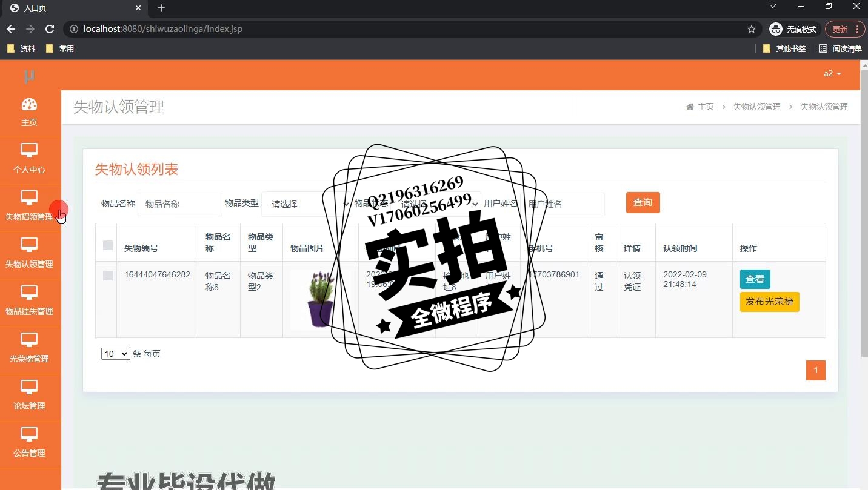Follow the 主页 breadcrumb link
The image size is (868, 490).
[x=706, y=107]
